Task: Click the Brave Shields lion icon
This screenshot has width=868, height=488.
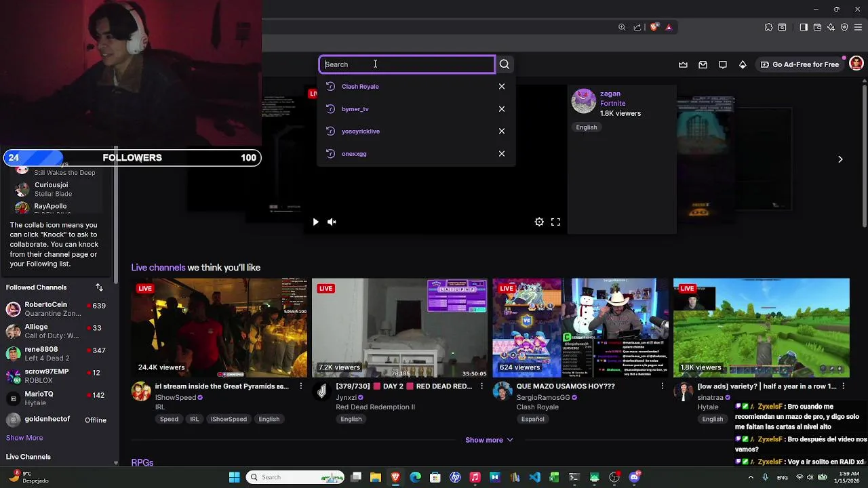Action: [654, 27]
